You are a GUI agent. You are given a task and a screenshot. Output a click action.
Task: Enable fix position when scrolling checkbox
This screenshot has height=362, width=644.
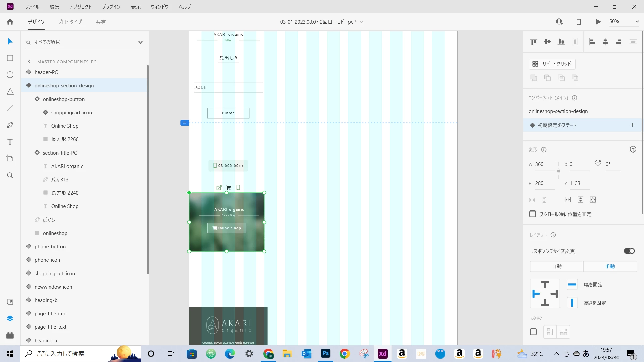533,214
